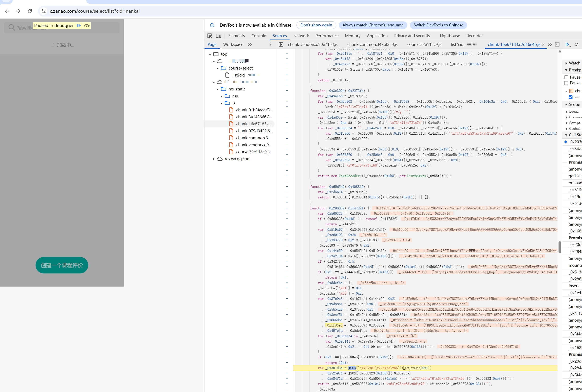Click the resume overlay button on the paused page
Viewport: 582px width, 392px height.
pyautogui.click(x=79, y=26)
